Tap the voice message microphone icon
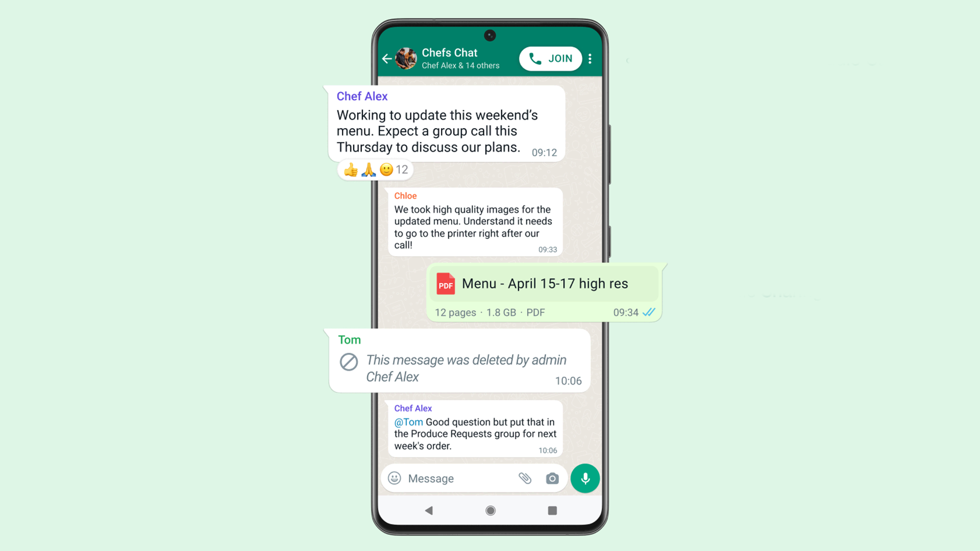The image size is (980, 551). coord(585,479)
